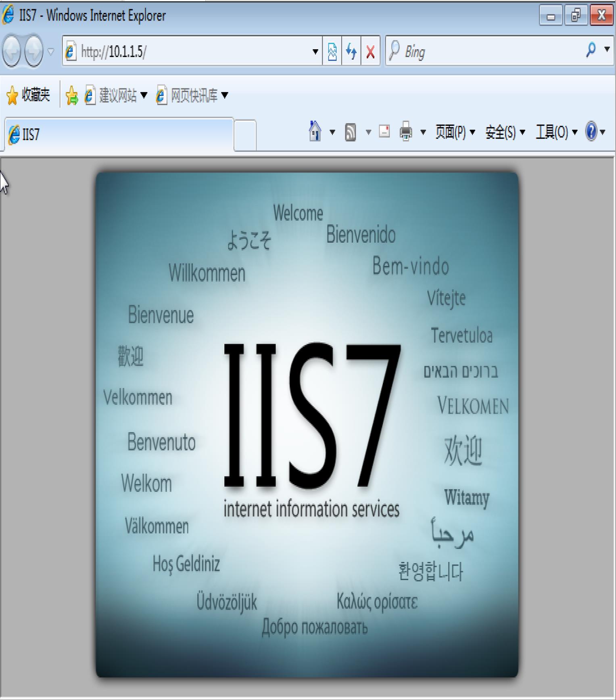Open recent pages dropdown next to Forward button

(x=51, y=51)
